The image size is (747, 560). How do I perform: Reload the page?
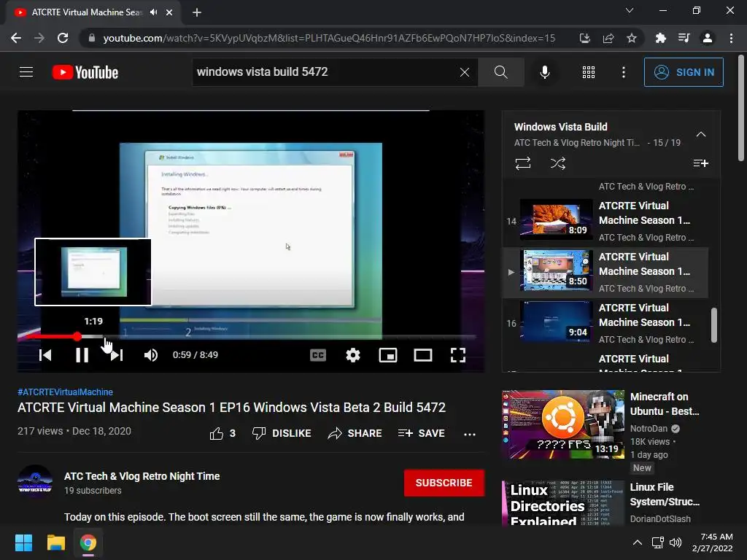coord(63,38)
